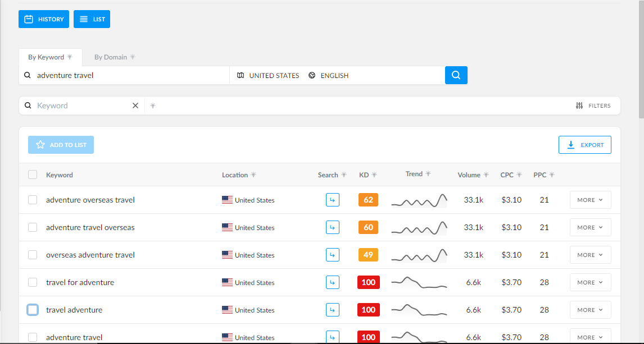Select the overseas adventure travel checkbox
The width and height of the screenshot is (644, 344).
[x=33, y=255]
